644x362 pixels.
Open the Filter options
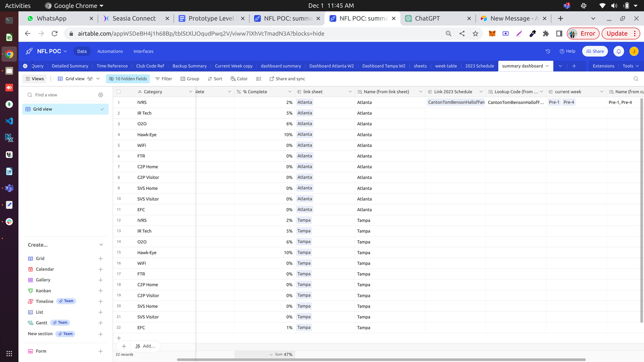(x=164, y=79)
